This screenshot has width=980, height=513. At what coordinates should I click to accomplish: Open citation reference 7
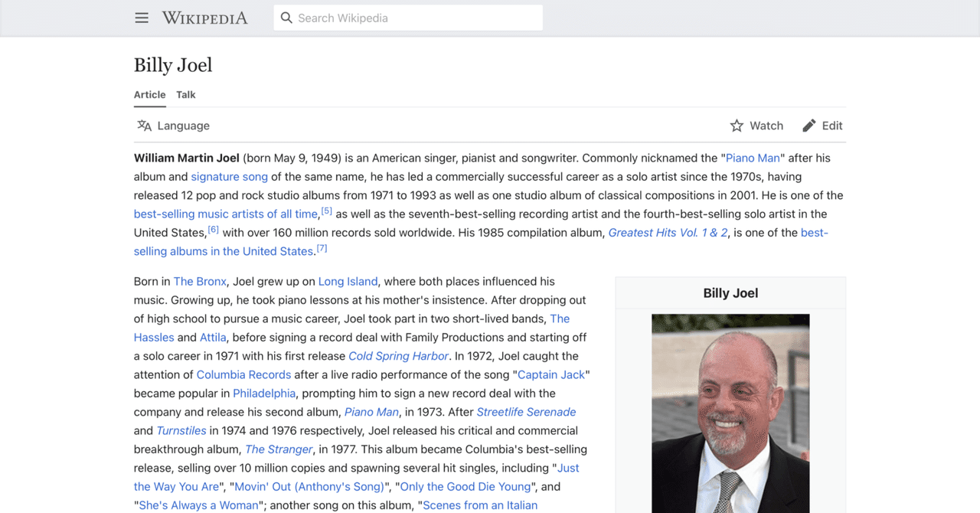click(x=322, y=248)
